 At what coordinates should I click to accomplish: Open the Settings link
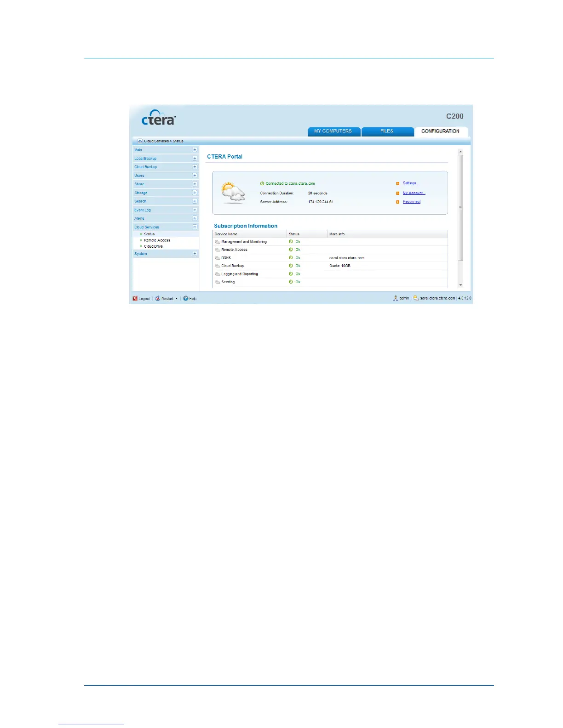[x=411, y=183]
